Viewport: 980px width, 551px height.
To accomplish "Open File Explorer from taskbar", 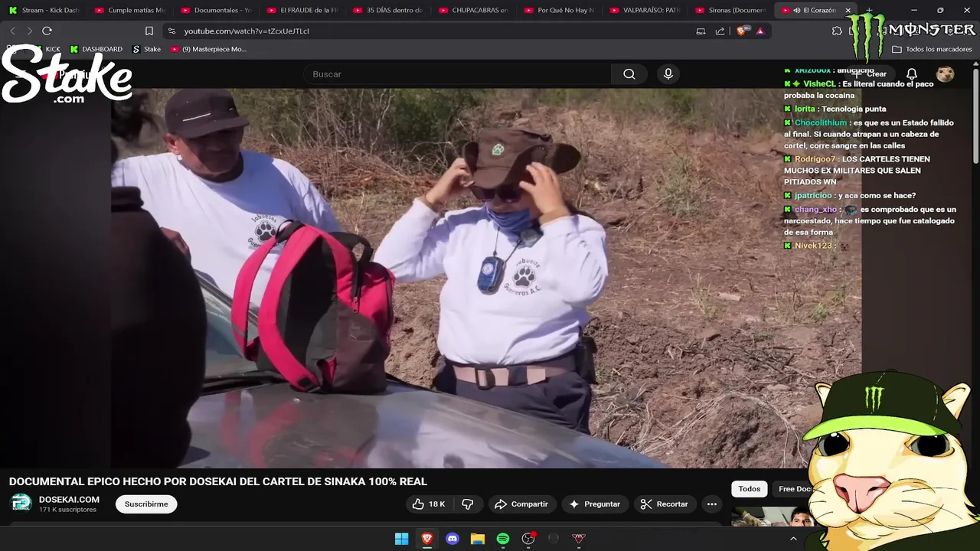I will pos(478,539).
